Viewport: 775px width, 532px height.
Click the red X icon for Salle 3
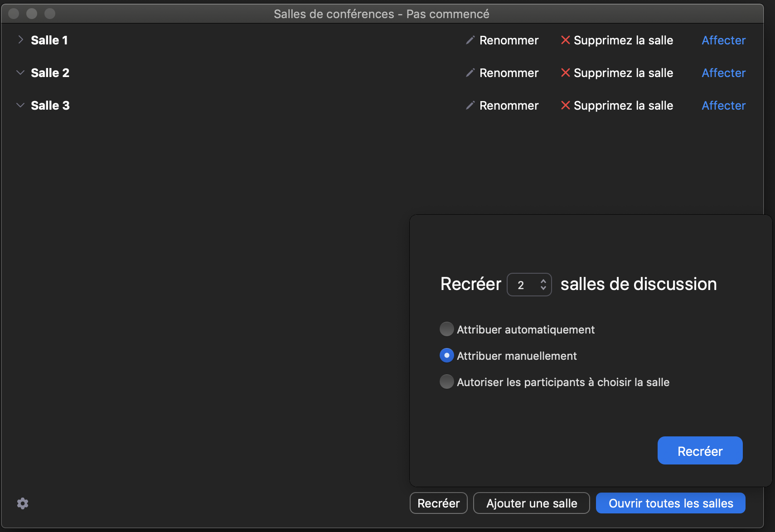coord(565,106)
